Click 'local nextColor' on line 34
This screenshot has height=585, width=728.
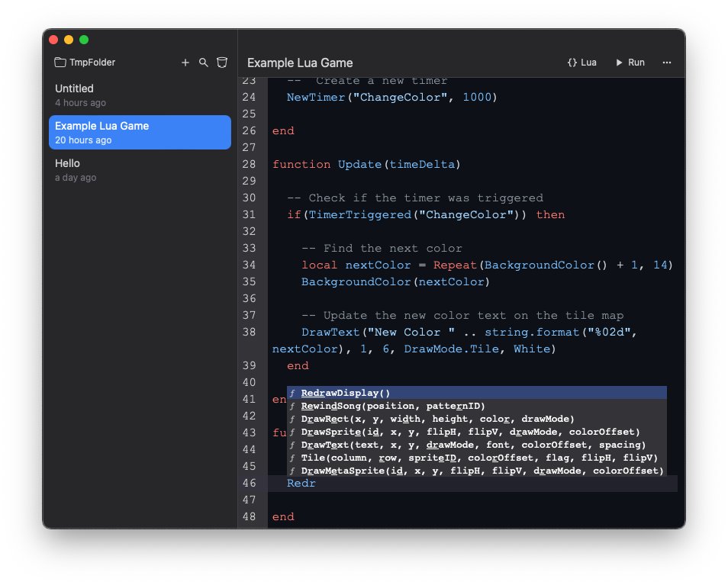[x=356, y=265]
